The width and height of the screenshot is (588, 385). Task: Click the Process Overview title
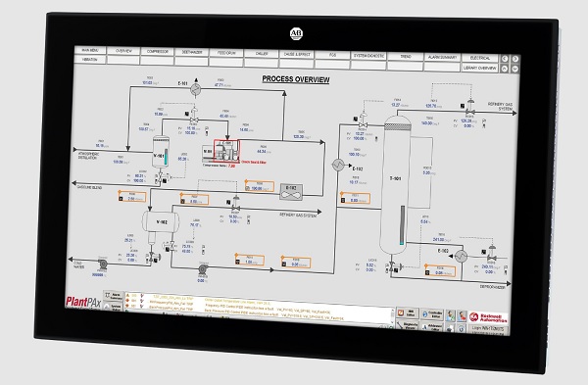point(296,79)
